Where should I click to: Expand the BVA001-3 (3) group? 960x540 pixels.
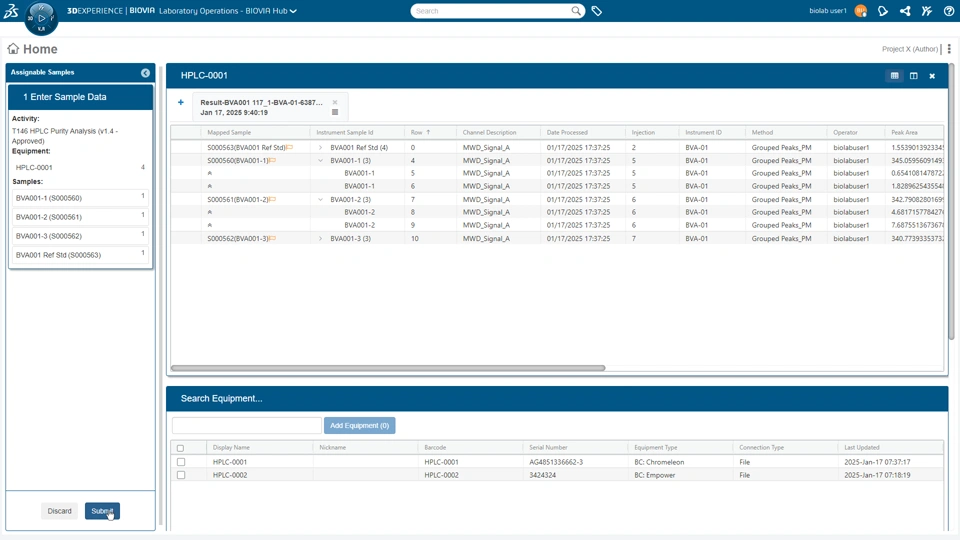[x=320, y=238]
